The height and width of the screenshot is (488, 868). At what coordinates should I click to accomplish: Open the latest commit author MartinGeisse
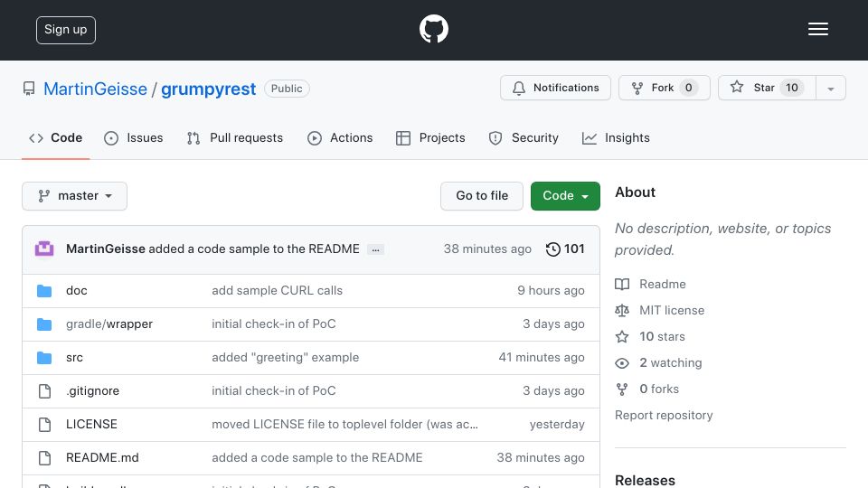tap(106, 249)
